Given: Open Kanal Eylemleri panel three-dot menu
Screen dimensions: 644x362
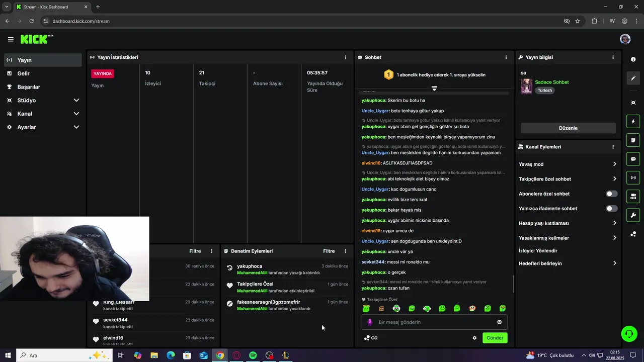Looking at the screenshot, I should pyautogui.click(x=613, y=147).
